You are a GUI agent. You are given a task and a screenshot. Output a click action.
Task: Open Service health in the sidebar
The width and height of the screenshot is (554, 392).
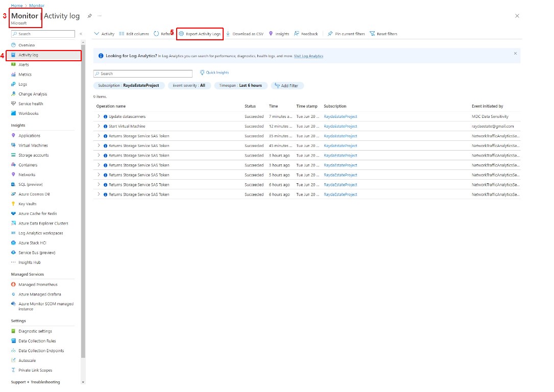click(31, 104)
